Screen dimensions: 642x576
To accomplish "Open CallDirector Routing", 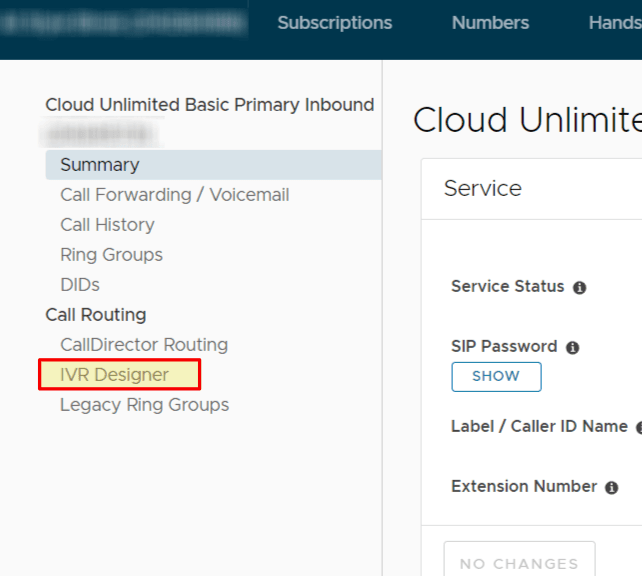I will [144, 345].
